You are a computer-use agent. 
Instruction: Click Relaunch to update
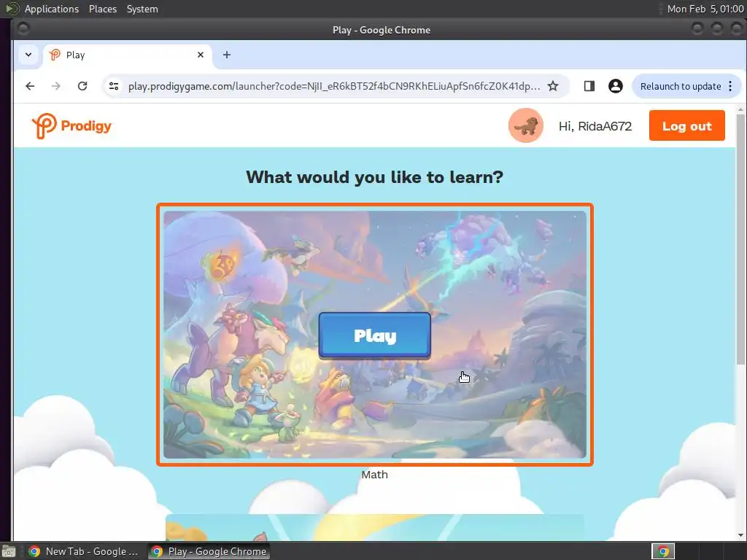tap(681, 86)
